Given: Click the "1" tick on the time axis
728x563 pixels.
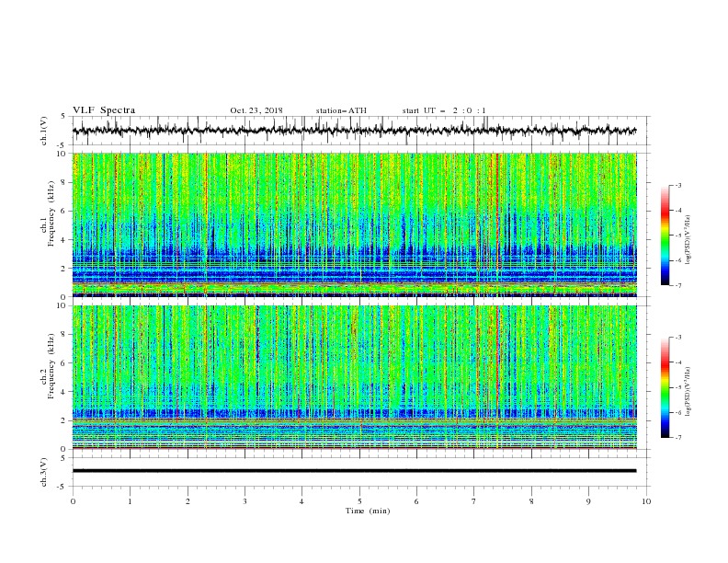Looking at the screenshot, I should 131,501.
